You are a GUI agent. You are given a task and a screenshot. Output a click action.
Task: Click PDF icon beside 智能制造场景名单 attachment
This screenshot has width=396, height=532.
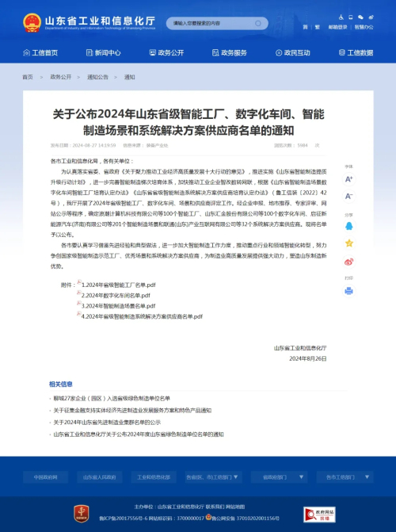tap(79, 304)
